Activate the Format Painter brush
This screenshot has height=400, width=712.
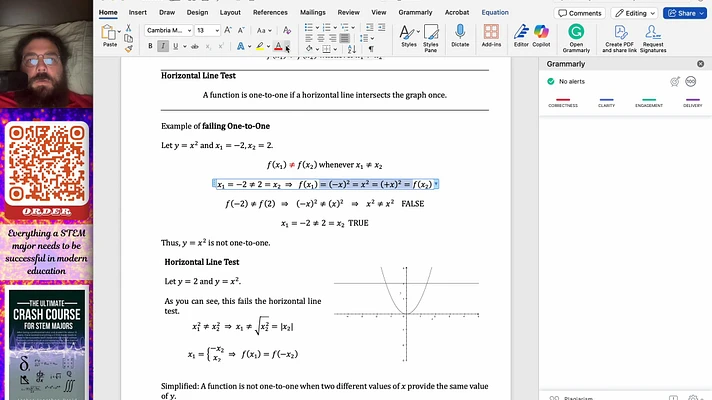coord(129,48)
